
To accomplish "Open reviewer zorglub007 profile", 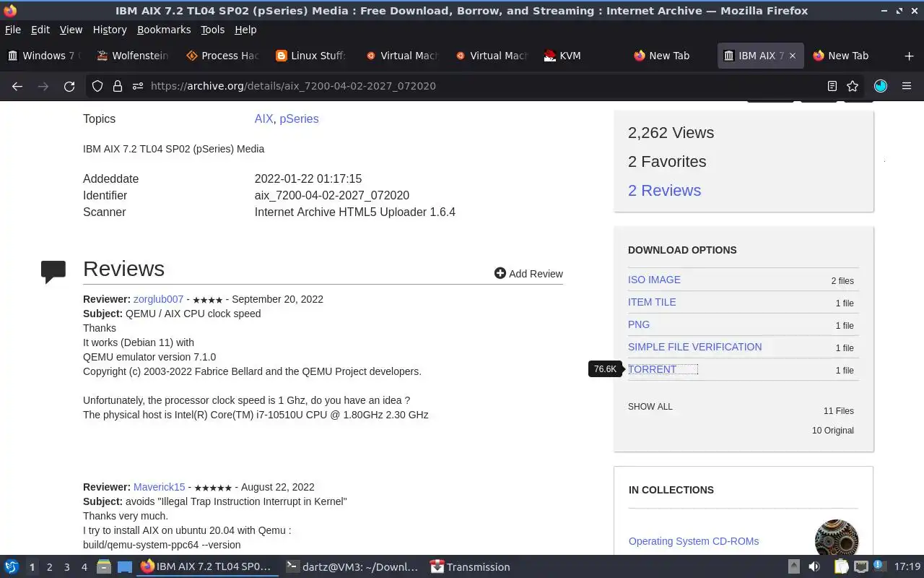I will (x=158, y=299).
